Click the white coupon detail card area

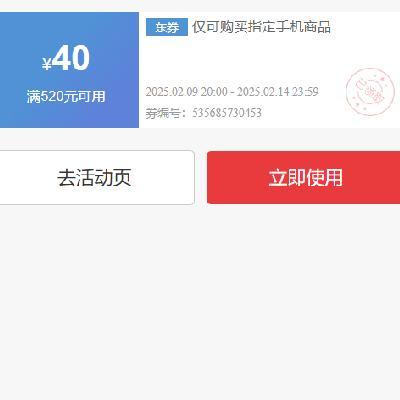tap(269, 70)
